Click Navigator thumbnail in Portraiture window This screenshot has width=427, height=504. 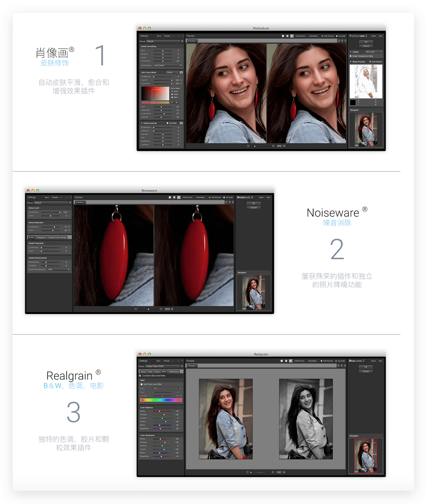366,130
